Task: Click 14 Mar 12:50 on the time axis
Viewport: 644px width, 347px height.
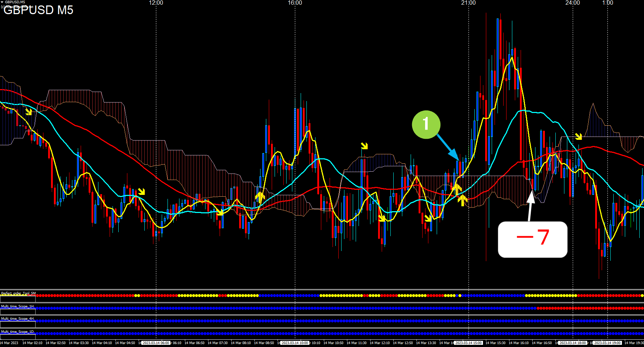Action: coord(403,343)
